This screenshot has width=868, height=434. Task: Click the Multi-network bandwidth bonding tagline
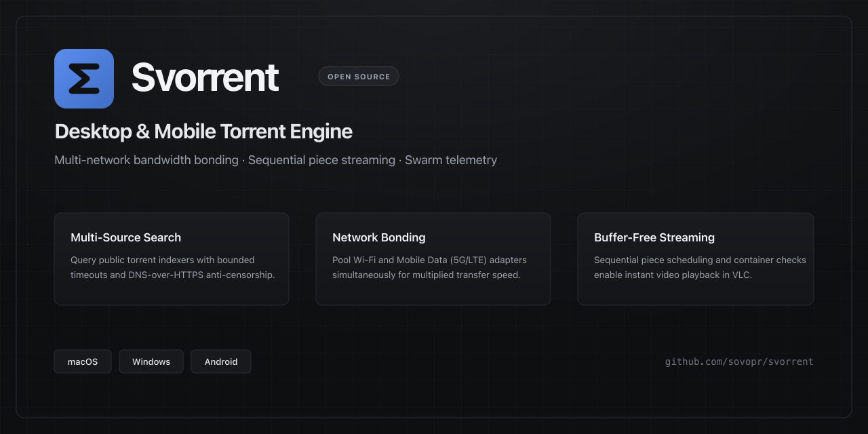tap(276, 160)
